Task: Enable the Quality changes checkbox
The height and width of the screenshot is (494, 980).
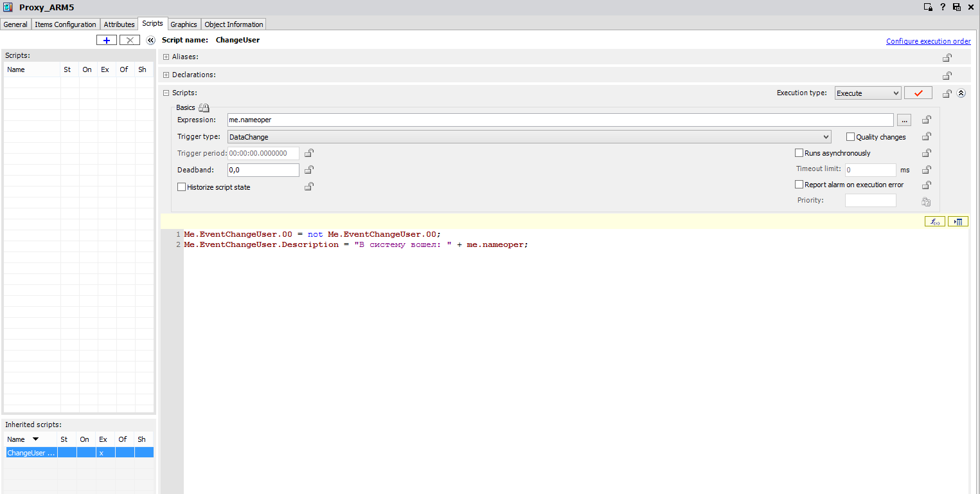Action: tap(851, 137)
